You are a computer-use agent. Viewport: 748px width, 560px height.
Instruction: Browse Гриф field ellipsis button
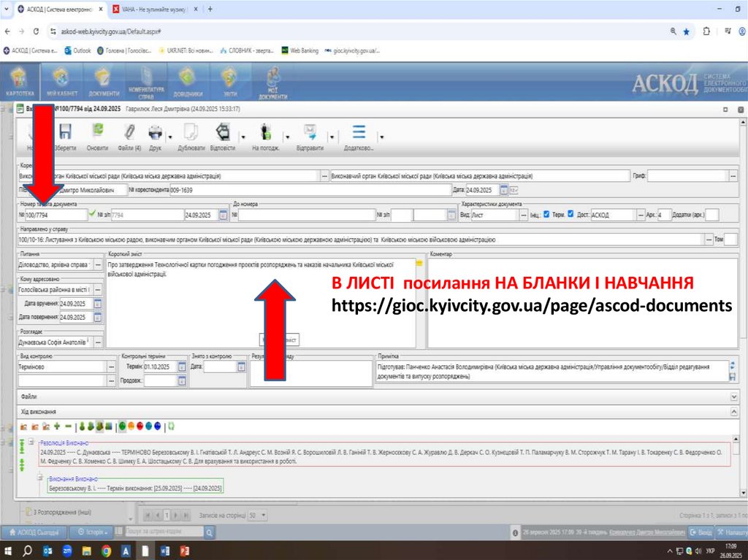pyautogui.click(x=733, y=176)
